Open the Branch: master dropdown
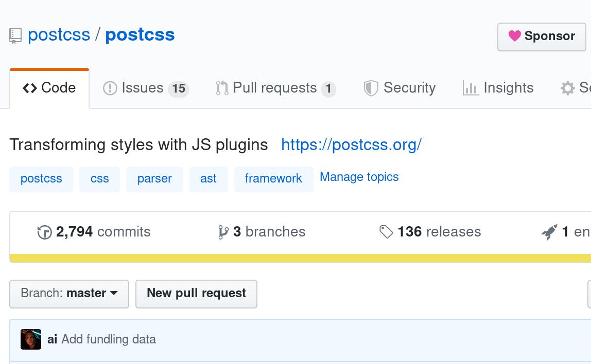Screen dimensions: 591x364 click(x=69, y=294)
